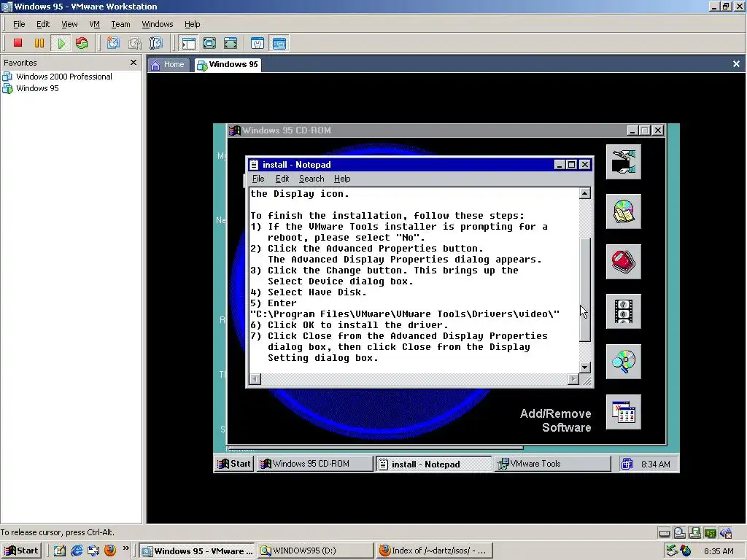Click the magnifier-and-CD browse icon
This screenshot has height=560, width=747.
623,362
